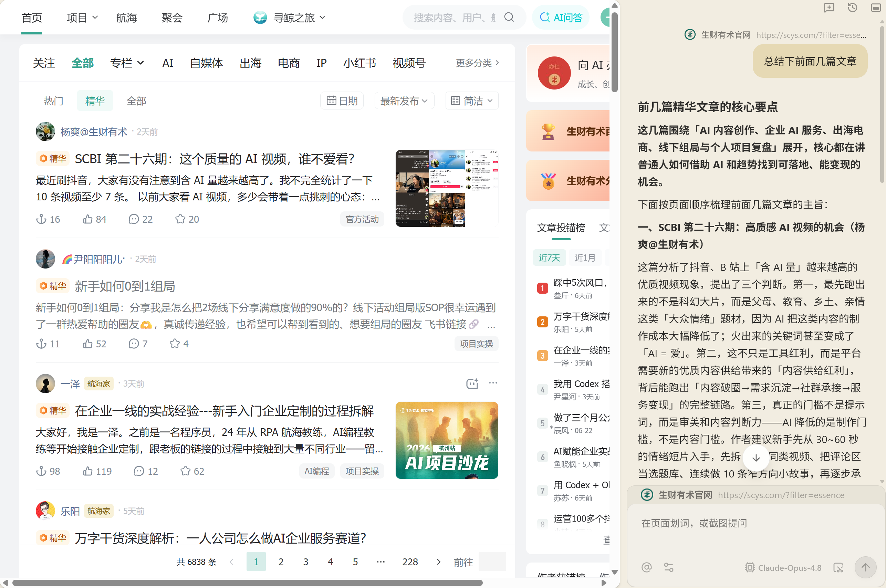The height and width of the screenshot is (588, 886).
Task: Select 小红书 category tab
Action: [359, 63]
